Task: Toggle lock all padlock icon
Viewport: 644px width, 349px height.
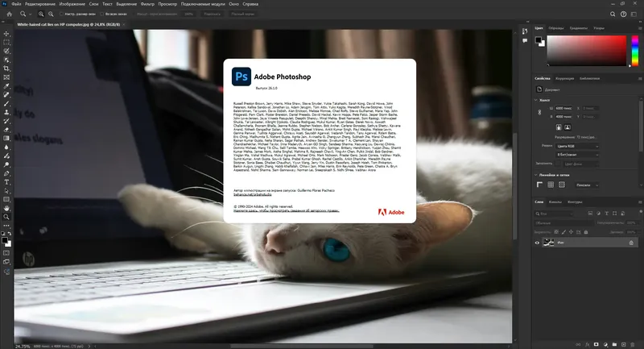Action: coord(586,232)
